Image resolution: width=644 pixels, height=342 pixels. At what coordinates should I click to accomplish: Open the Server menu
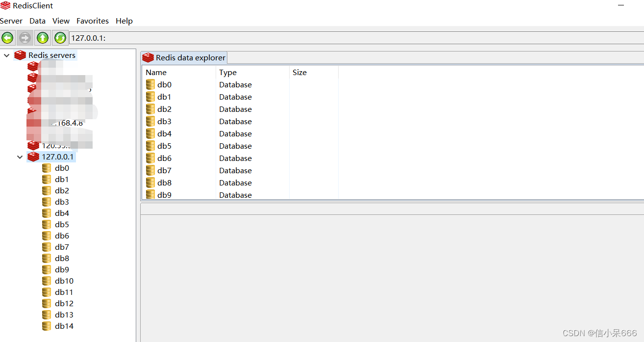tap(11, 21)
